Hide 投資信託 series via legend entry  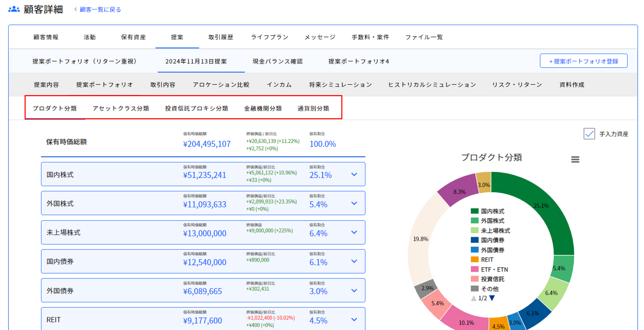[x=492, y=279]
